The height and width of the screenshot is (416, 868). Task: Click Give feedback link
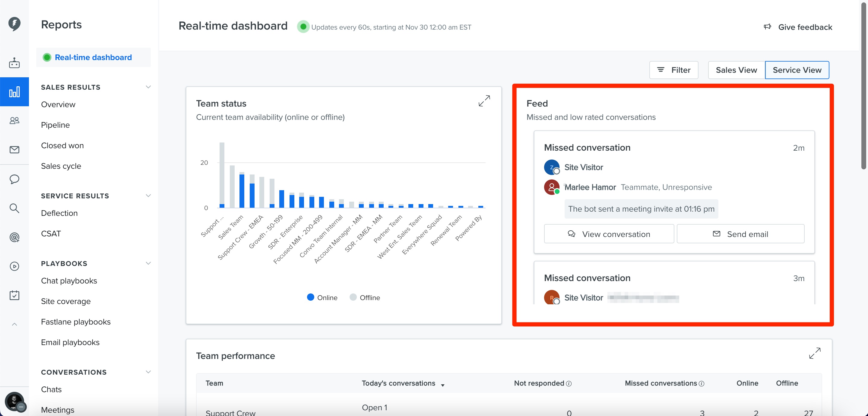(805, 27)
